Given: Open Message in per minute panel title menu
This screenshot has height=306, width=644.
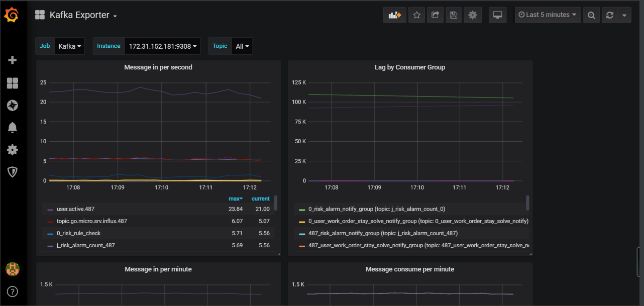Looking at the screenshot, I should point(158,269).
